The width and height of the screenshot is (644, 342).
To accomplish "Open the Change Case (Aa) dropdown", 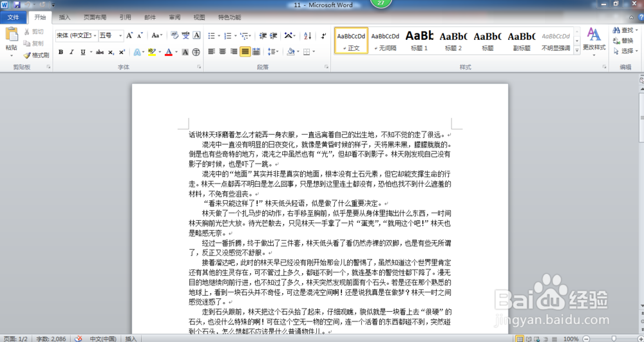I will (x=157, y=35).
